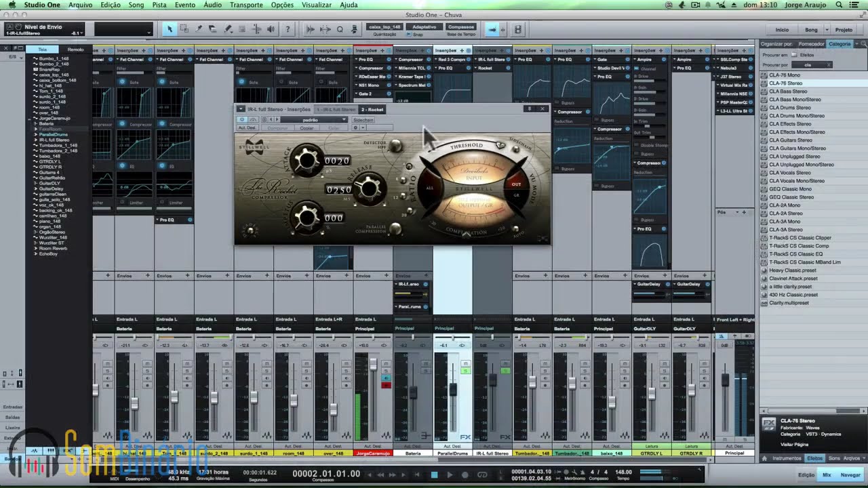Select T-RackS CS Classic Clipper effect

[x=800, y=238]
